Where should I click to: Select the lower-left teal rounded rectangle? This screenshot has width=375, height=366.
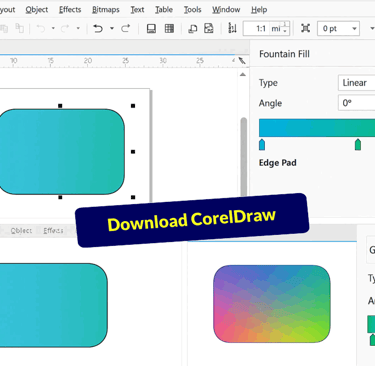coord(53,305)
